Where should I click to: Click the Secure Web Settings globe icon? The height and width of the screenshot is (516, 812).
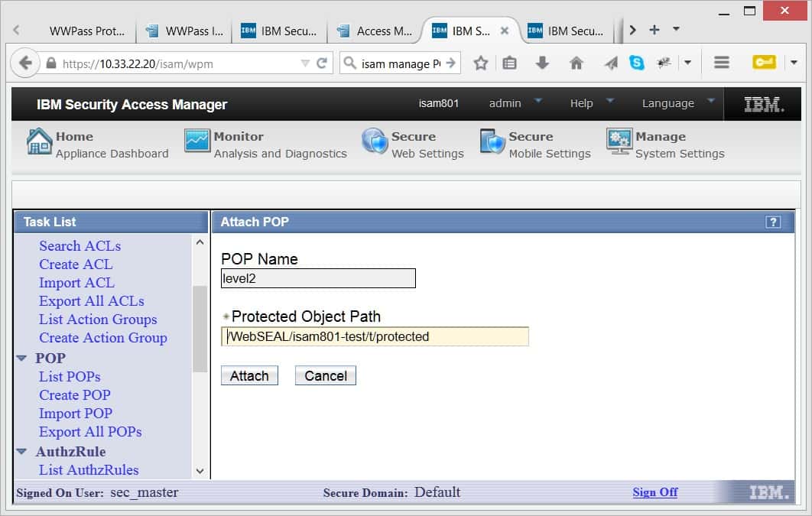[375, 142]
